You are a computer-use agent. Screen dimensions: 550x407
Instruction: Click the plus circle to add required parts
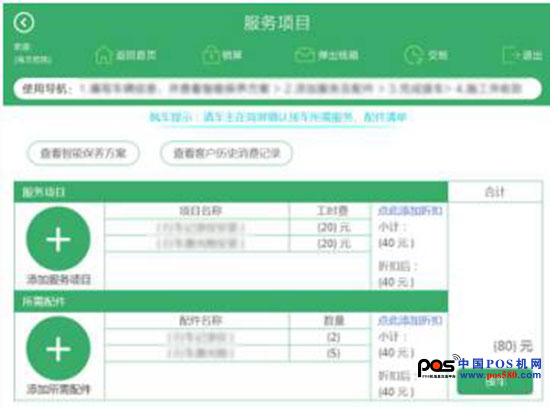click(x=58, y=348)
